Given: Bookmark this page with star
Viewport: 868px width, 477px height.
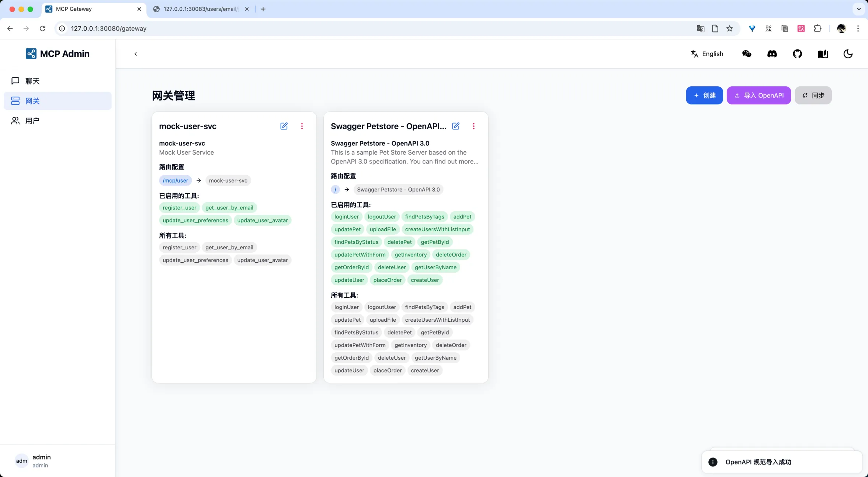Looking at the screenshot, I should coord(730,28).
